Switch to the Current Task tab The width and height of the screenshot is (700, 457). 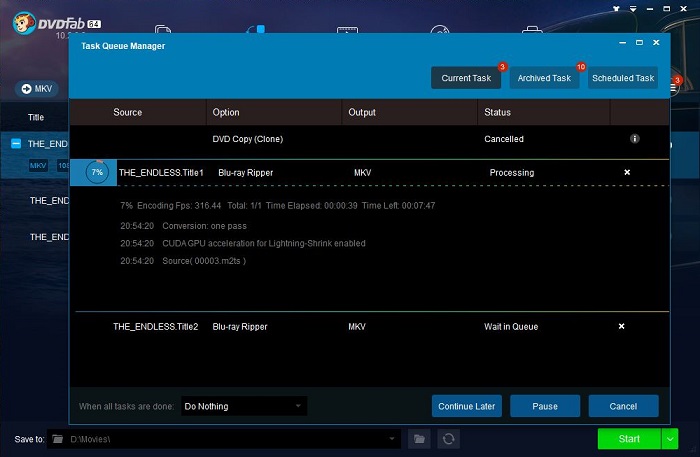(466, 78)
